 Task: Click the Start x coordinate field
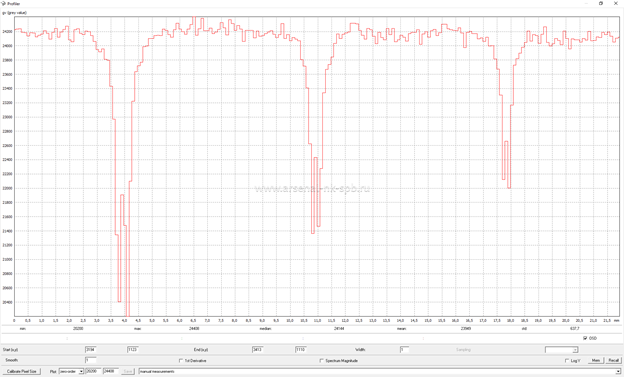(x=90, y=350)
